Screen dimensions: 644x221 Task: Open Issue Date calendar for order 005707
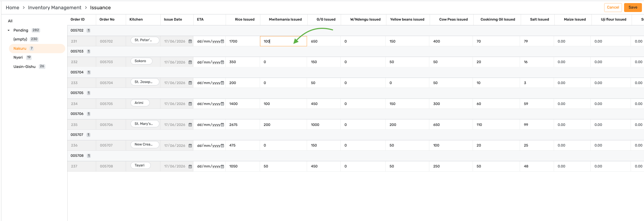click(190, 146)
